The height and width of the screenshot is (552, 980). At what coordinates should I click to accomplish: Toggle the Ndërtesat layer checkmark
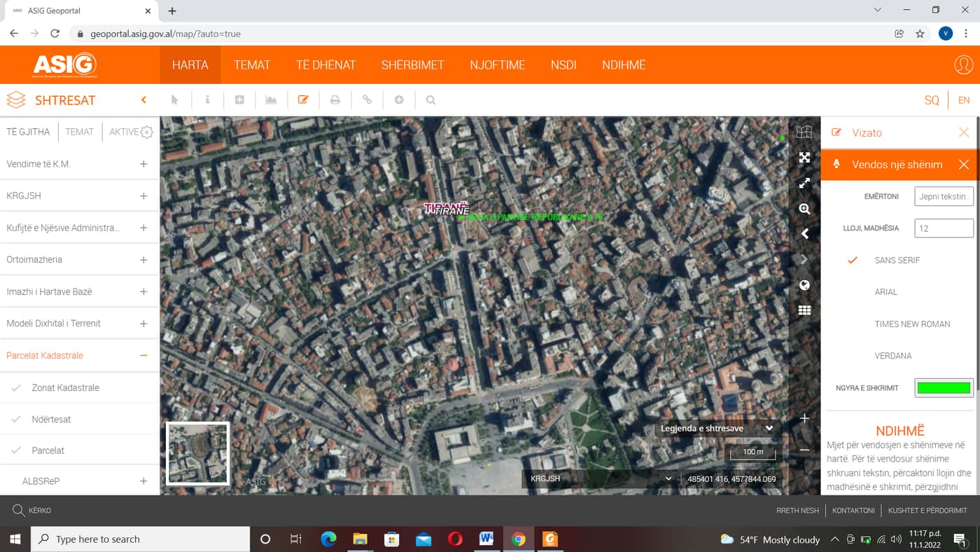click(16, 419)
